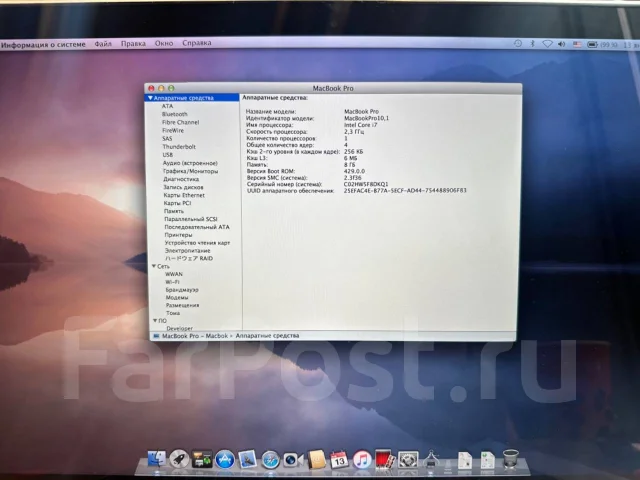The image size is (640, 480).
Task: Open the App Store from the Dock
Action: (225, 460)
